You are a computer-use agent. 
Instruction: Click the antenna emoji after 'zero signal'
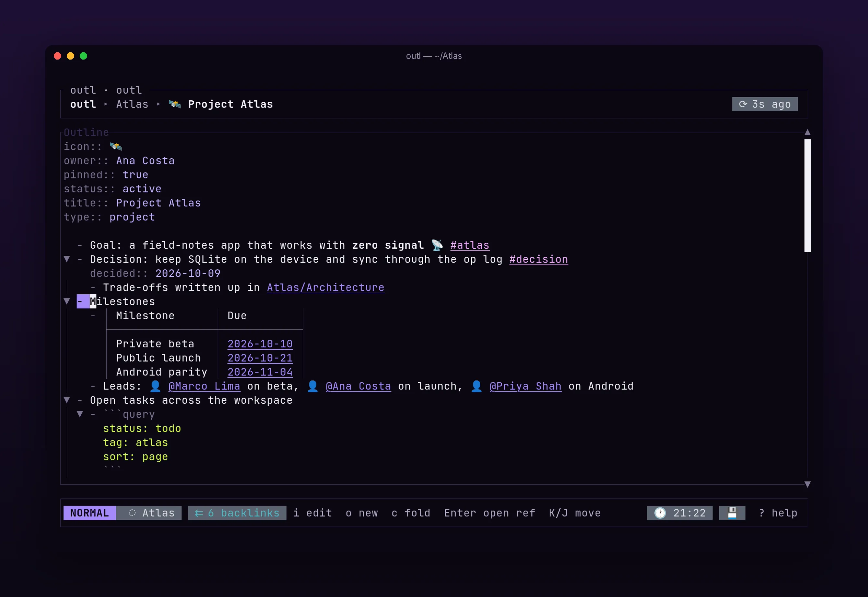[x=437, y=245]
